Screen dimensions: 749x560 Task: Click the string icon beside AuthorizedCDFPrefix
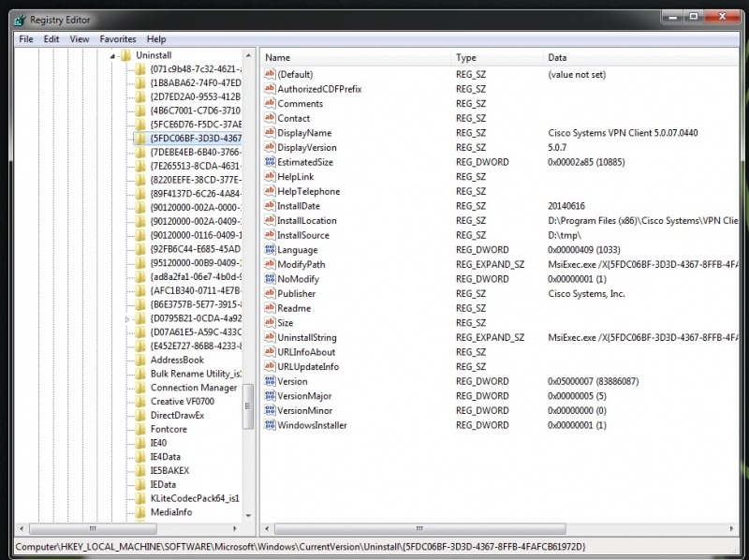[270, 89]
